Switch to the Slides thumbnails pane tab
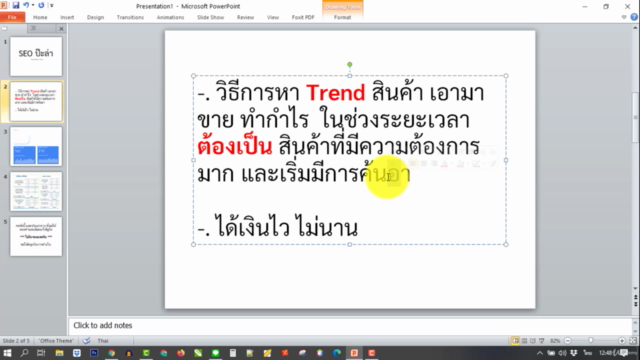 click(x=5, y=28)
